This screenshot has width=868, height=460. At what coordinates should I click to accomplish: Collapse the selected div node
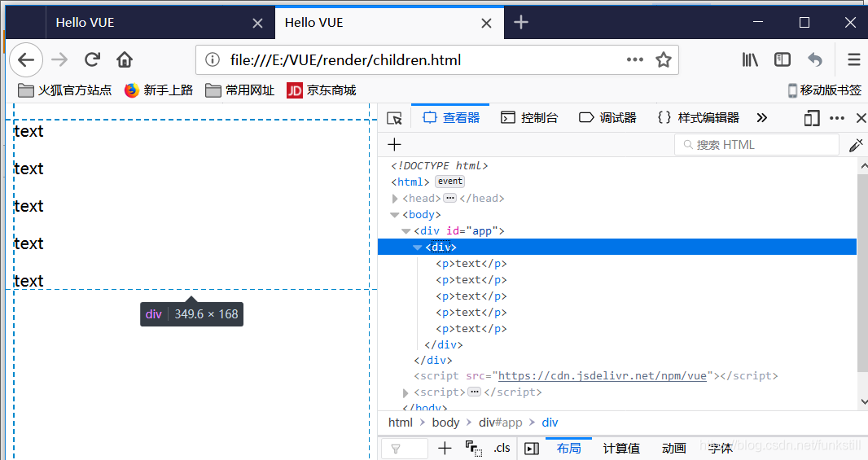tap(418, 248)
